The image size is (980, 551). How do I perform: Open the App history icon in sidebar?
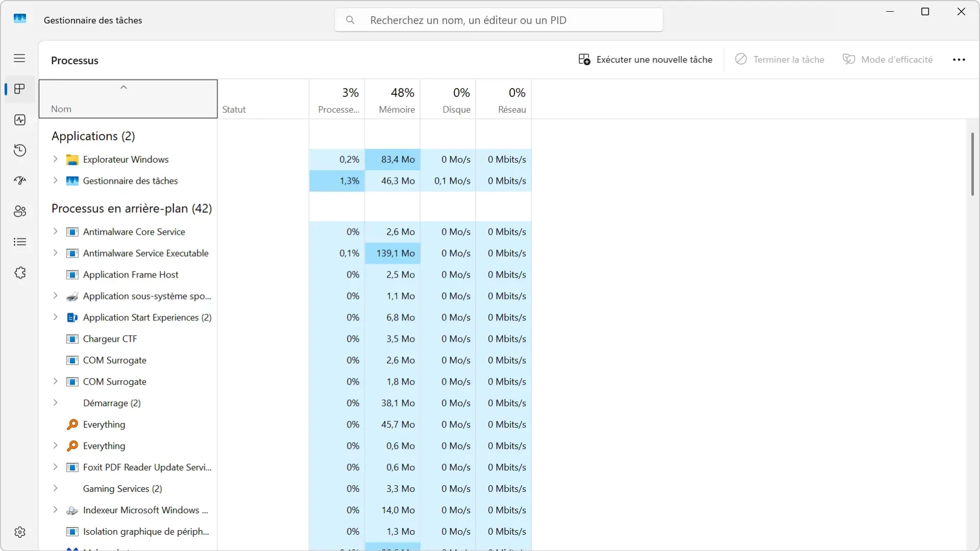point(20,151)
